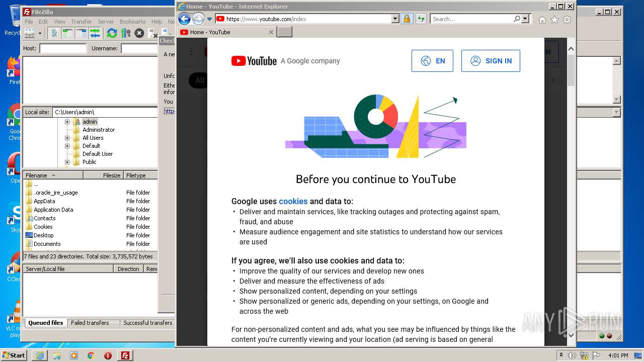644x362 pixels.
Task: Select the AppData folder row
Action: (91, 201)
